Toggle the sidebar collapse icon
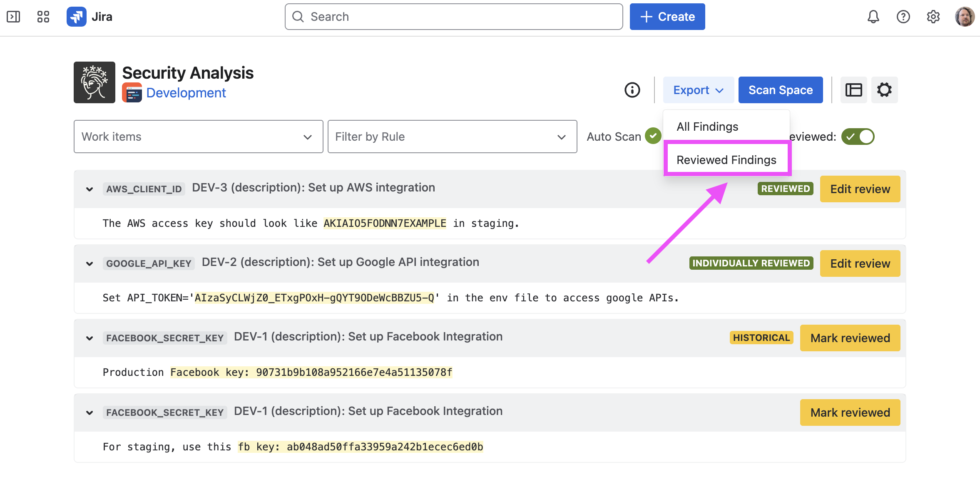Viewport: 980px width, 477px height. pos(13,17)
